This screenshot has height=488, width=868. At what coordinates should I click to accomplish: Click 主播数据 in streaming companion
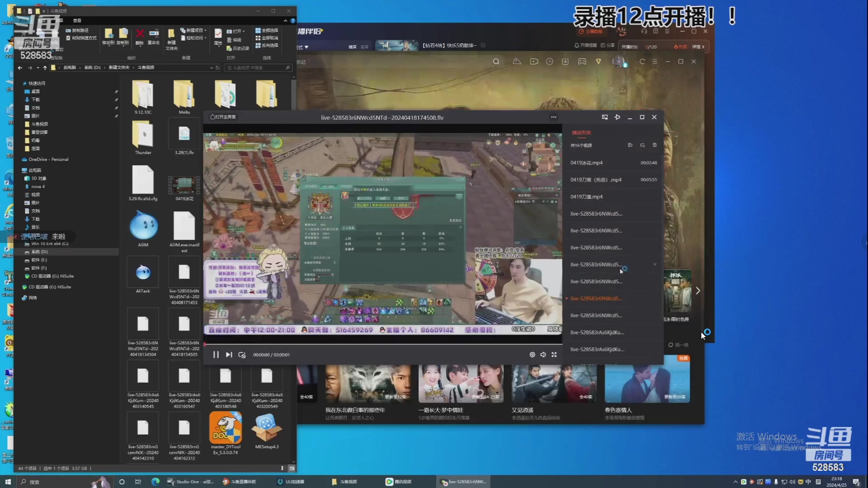(590, 32)
